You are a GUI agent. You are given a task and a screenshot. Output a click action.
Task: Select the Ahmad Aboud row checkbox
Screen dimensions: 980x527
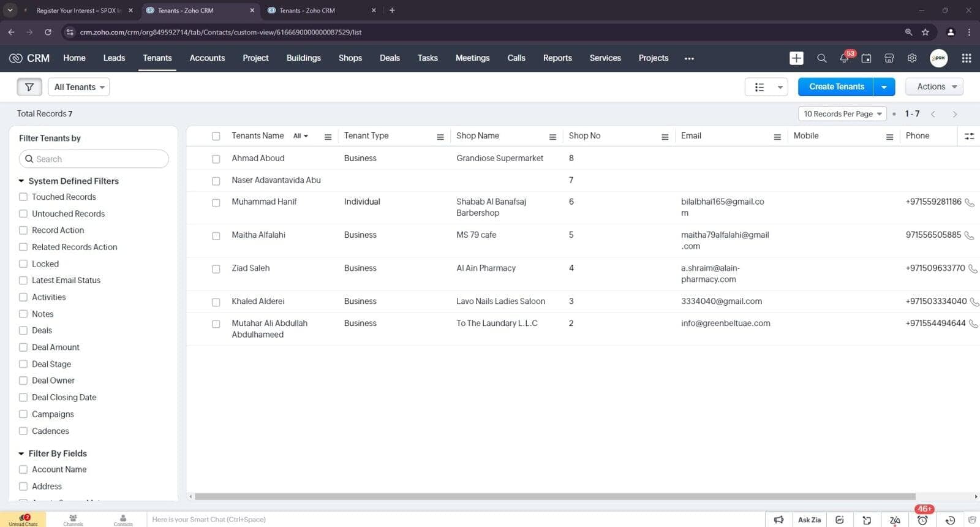coord(216,159)
